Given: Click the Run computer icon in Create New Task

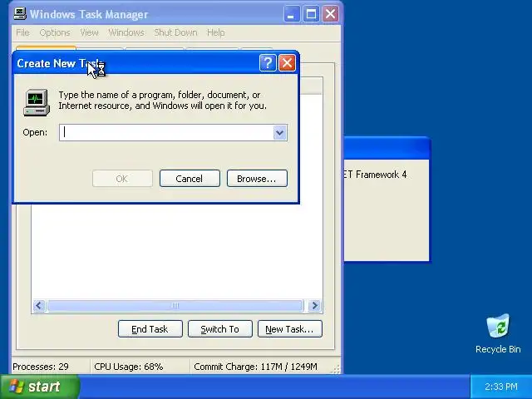Looking at the screenshot, I should 37,102.
